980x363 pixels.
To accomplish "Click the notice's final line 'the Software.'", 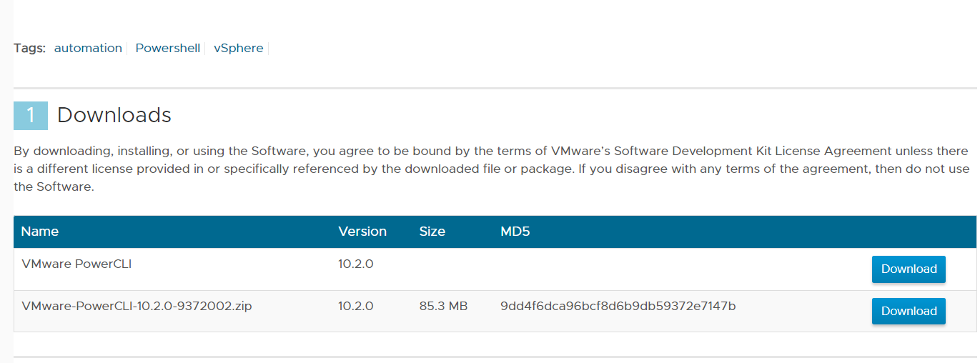I will coord(54,187).
